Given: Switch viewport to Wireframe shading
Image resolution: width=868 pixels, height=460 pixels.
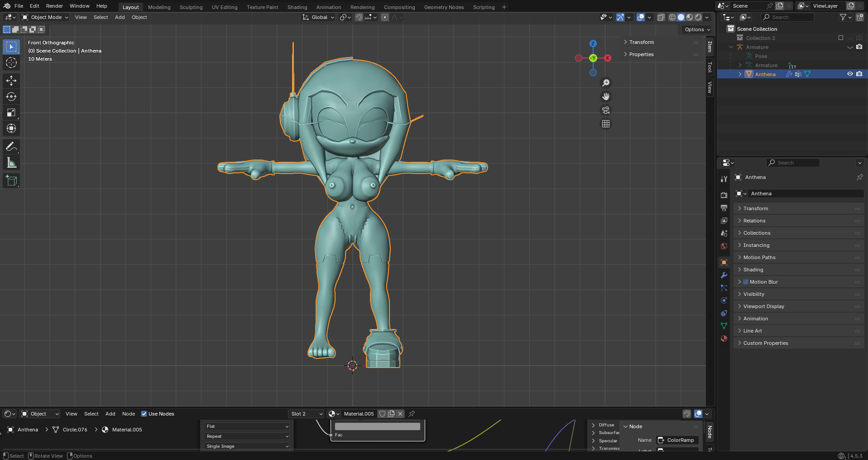Looking at the screenshot, I should pos(672,17).
